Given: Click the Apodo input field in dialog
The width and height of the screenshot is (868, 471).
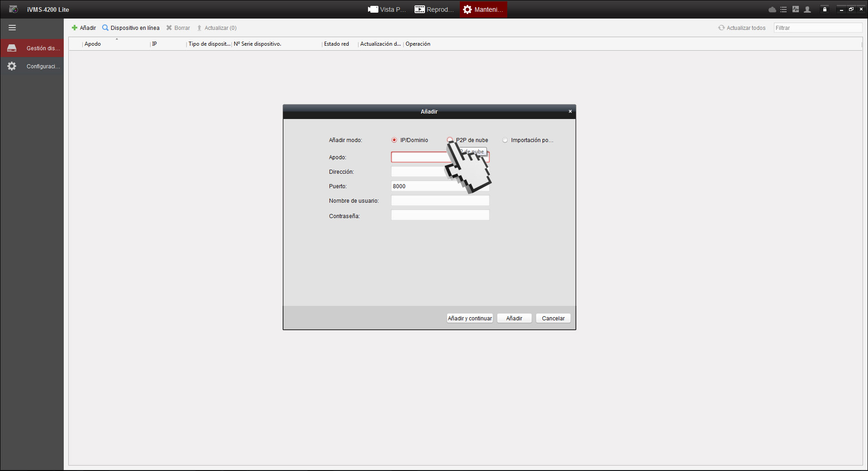Looking at the screenshot, I should coord(440,157).
